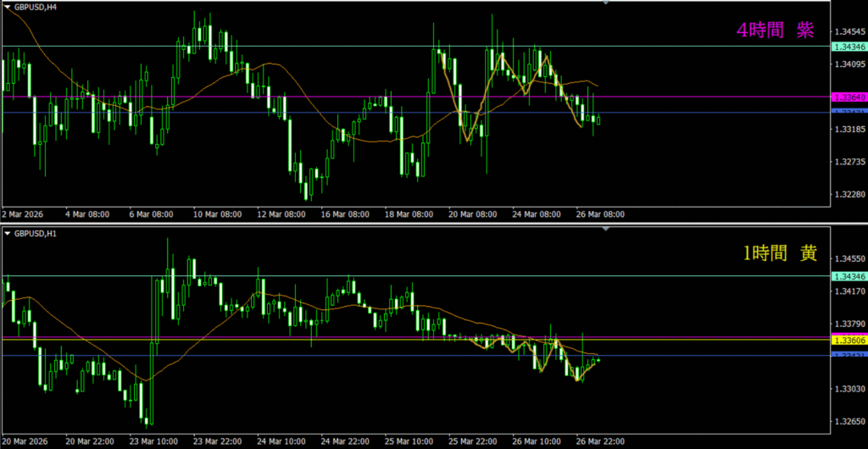This screenshot has height=449, width=868.
Task: Click the blue current price tag on H1
Action: [x=849, y=356]
